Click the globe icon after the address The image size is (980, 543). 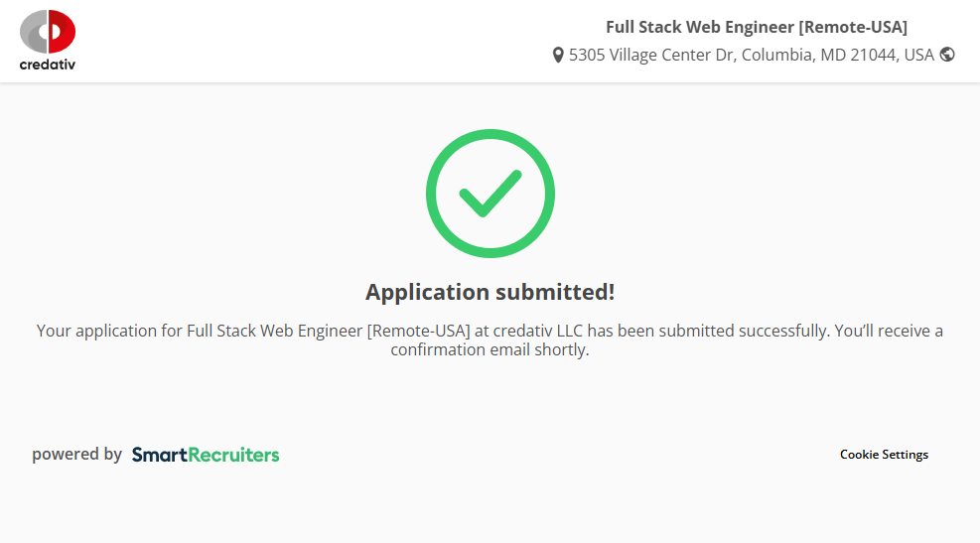947,55
